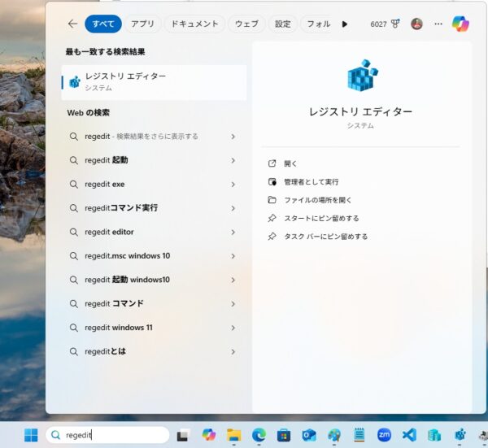
Task: Expand chevron for regedit windows 11
Action: tap(233, 328)
